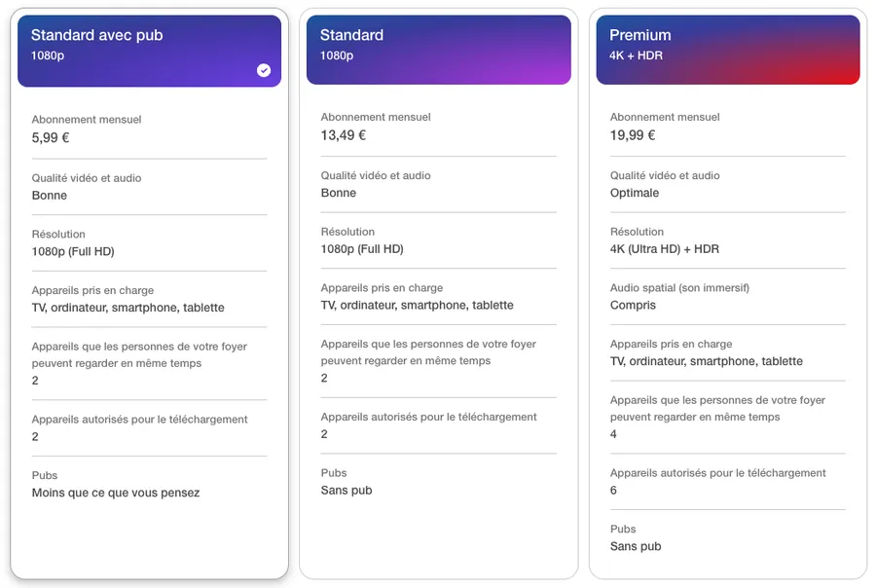876x588 pixels.
Task: Click '4K (Ultra HD) + HDR' resolution
Action: coord(664,248)
